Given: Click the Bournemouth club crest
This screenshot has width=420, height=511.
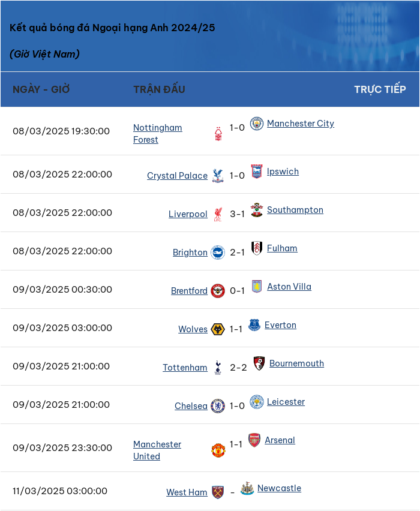Looking at the screenshot, I should coord(259,363).
